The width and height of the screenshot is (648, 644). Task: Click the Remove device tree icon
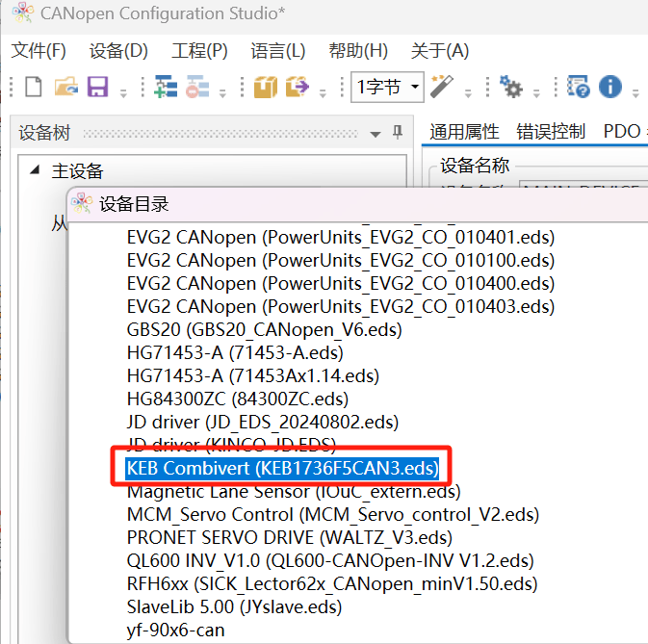[197, 87]
